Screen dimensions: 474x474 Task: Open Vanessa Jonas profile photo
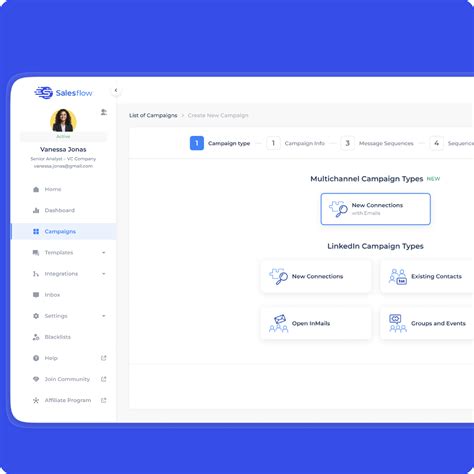[x=63, y=120]
